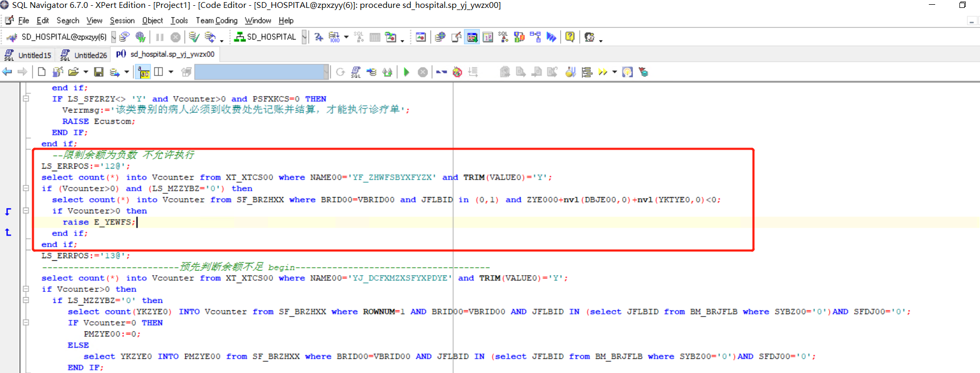
Task: Click the lower blue bracket gutter marker
Action: coord(8,232)
